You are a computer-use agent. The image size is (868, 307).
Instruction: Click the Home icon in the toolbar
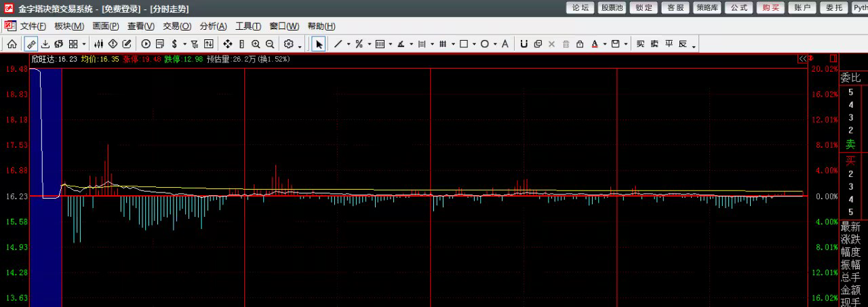coord(12,44)
